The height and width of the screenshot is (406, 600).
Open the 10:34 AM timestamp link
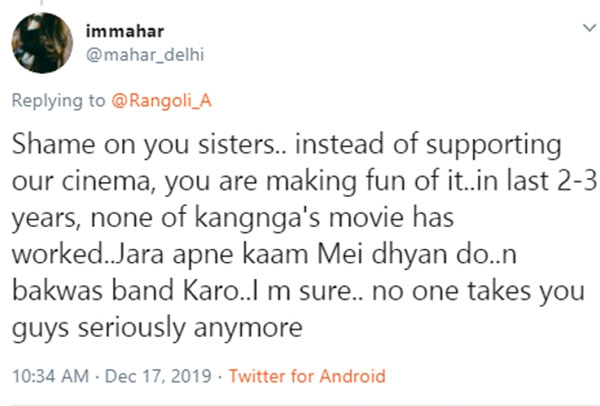pyautogui.click(x=51, y=376)
